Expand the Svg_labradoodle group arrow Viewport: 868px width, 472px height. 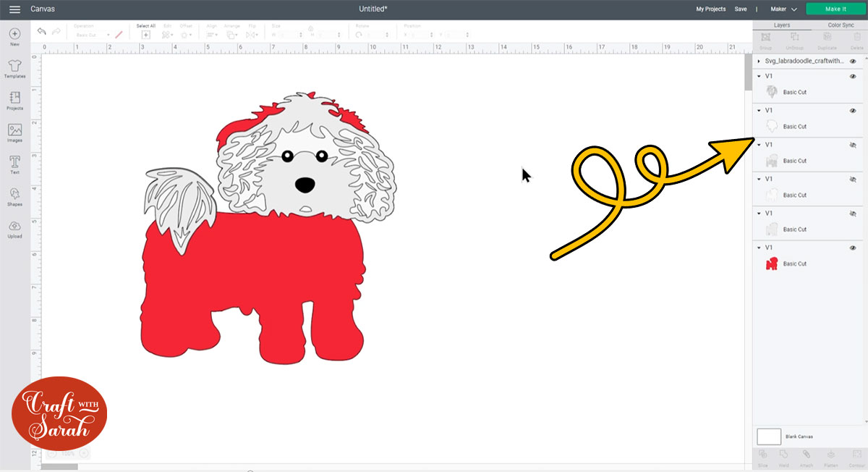[759, 62]
